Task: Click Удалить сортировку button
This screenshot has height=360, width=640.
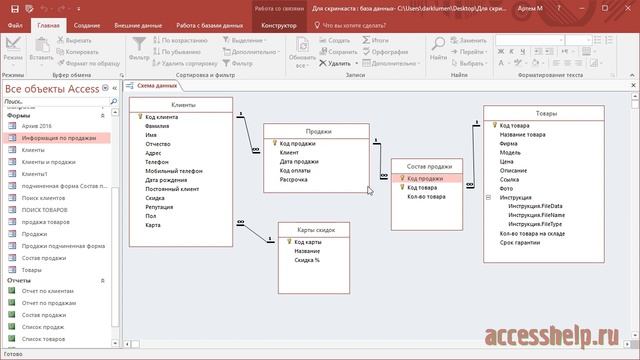Action: click(185, 63)
